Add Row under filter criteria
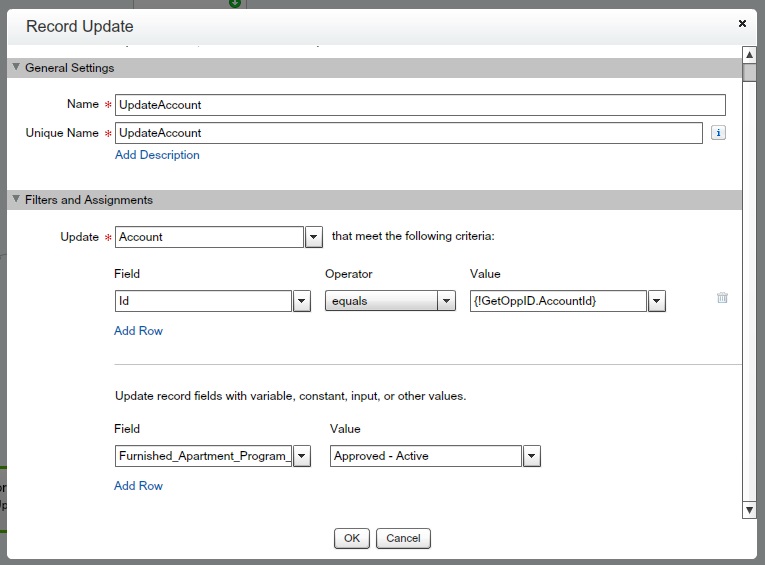765x565 pixels. pyautogui.click(x=138, y=331)
